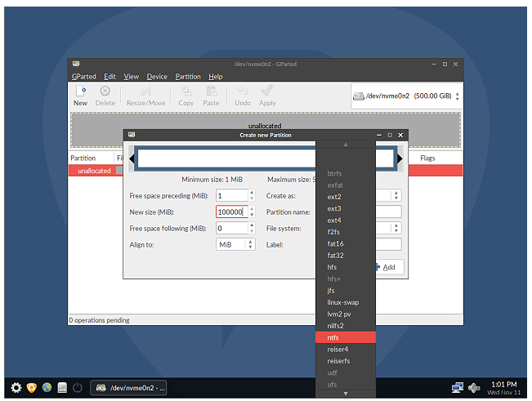Click the partition size bar in dialog
Screen dimensions: 532x401
pyautogui.click(x=226, y=158)
